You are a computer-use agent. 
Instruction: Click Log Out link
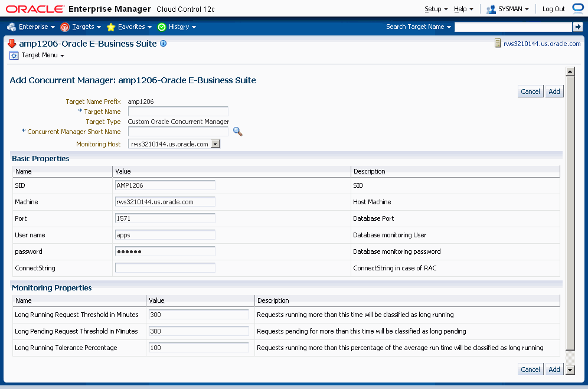[554, 9]
